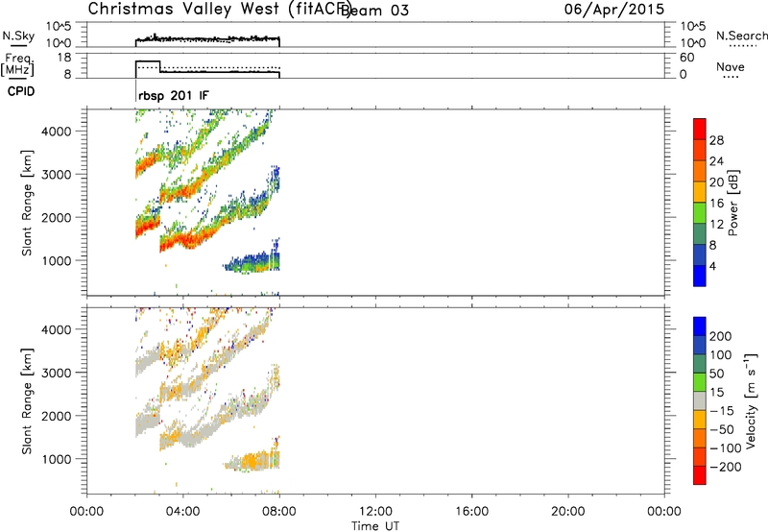The width and height of the screenshot is (768, 532).
Task: Click the 'Christmas Valley West (fitACF)' title
Action: click(x=219, y=10)
